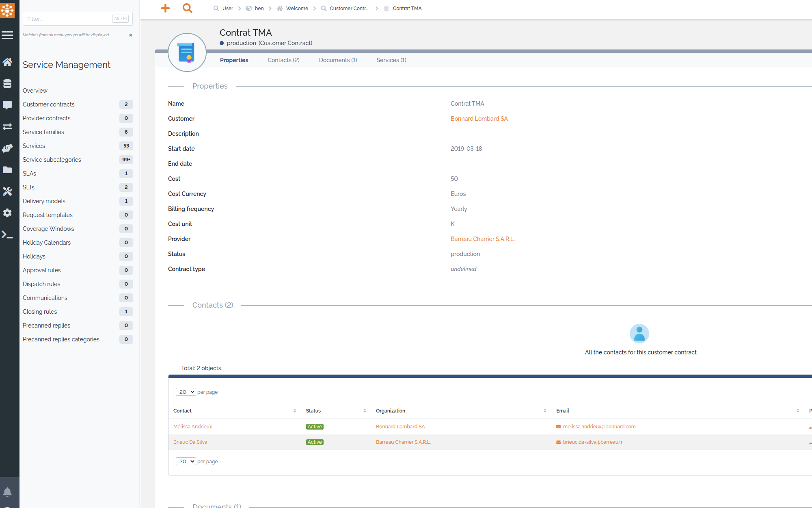
Task: Collapse the sidebar with the hamburger icon
Action: (7, 35)
